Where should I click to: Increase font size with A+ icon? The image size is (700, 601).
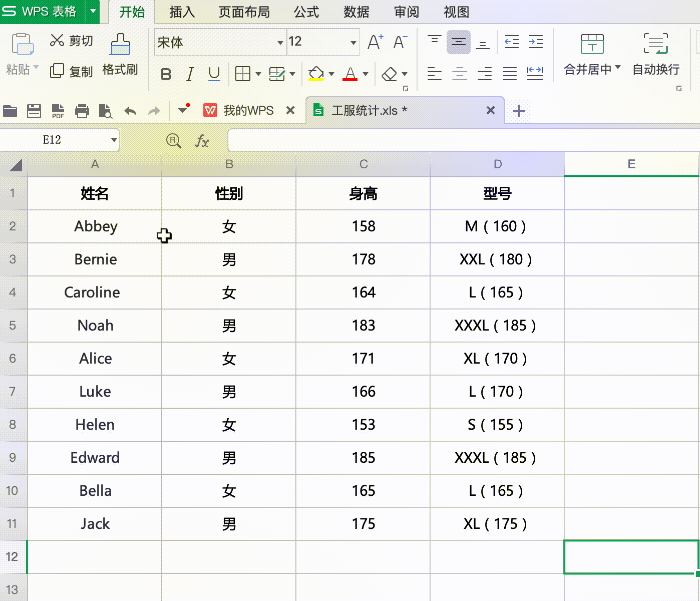(x=375, y=42)
